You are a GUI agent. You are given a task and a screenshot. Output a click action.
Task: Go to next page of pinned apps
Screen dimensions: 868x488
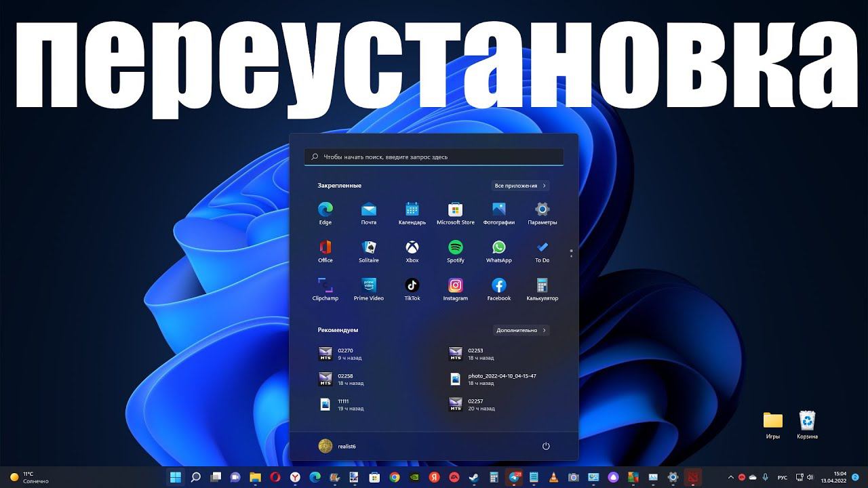571,256
